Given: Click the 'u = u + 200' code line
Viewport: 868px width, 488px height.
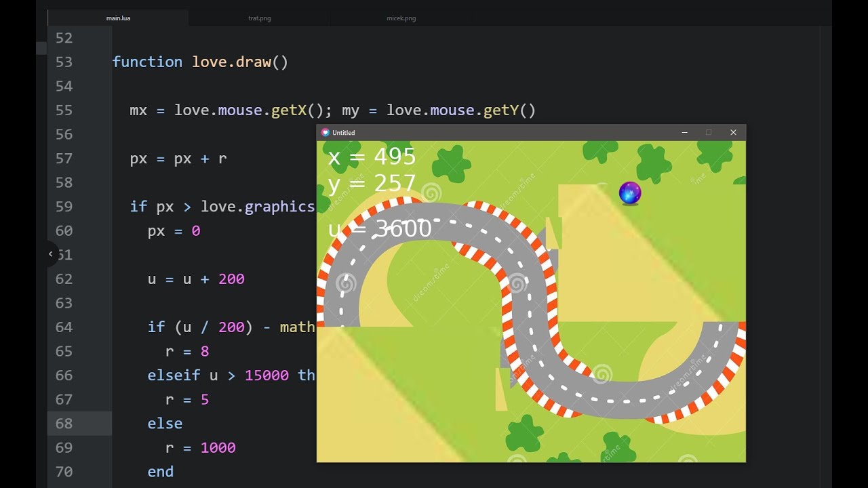Looking at the screenshot, I should (x=196, y=279).
